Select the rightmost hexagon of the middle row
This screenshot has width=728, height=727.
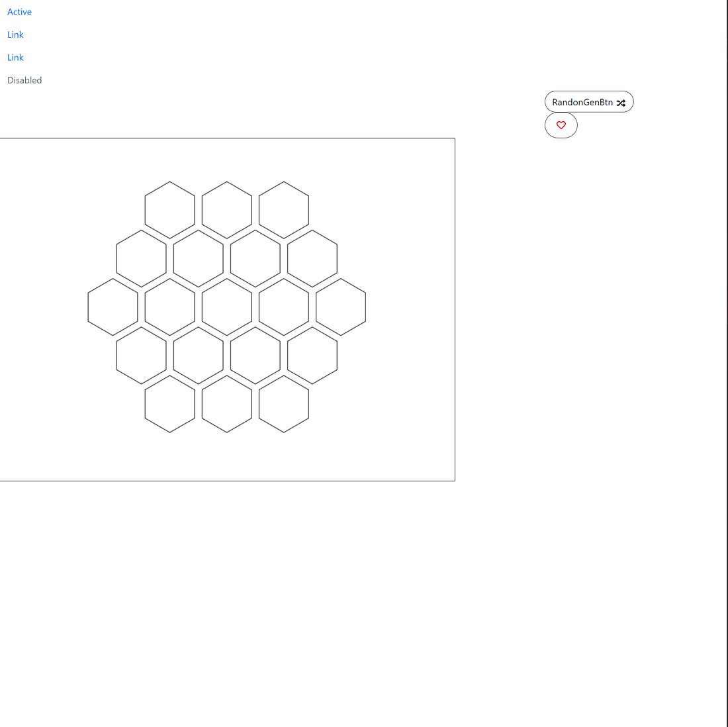[x=341, y=307]
